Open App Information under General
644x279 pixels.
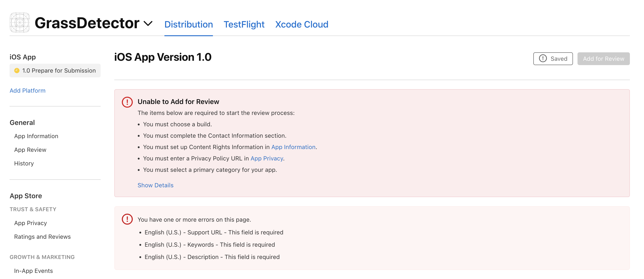(x=36, y=136)
